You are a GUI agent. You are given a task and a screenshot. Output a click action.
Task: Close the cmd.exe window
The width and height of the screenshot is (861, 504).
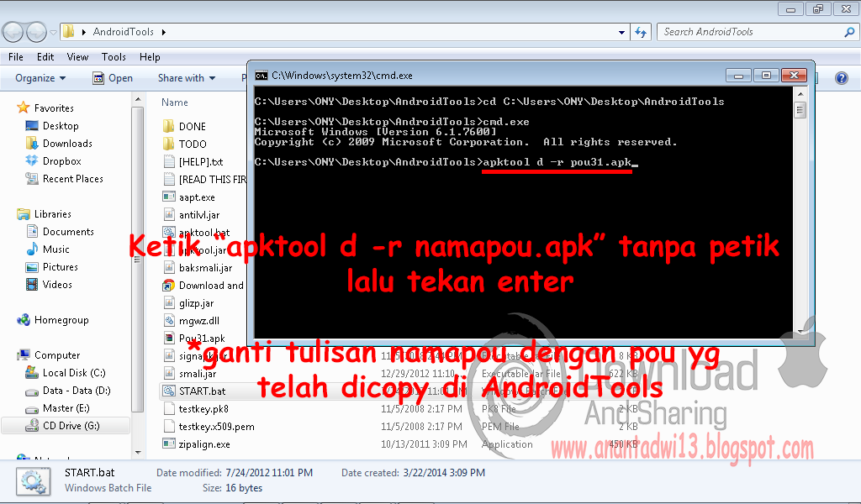(794, 76)
